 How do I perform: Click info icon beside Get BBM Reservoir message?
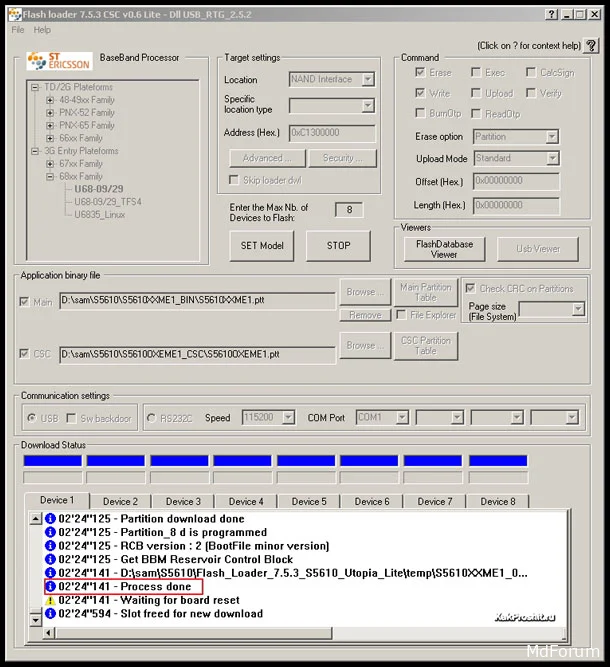(x=50, y=559)
